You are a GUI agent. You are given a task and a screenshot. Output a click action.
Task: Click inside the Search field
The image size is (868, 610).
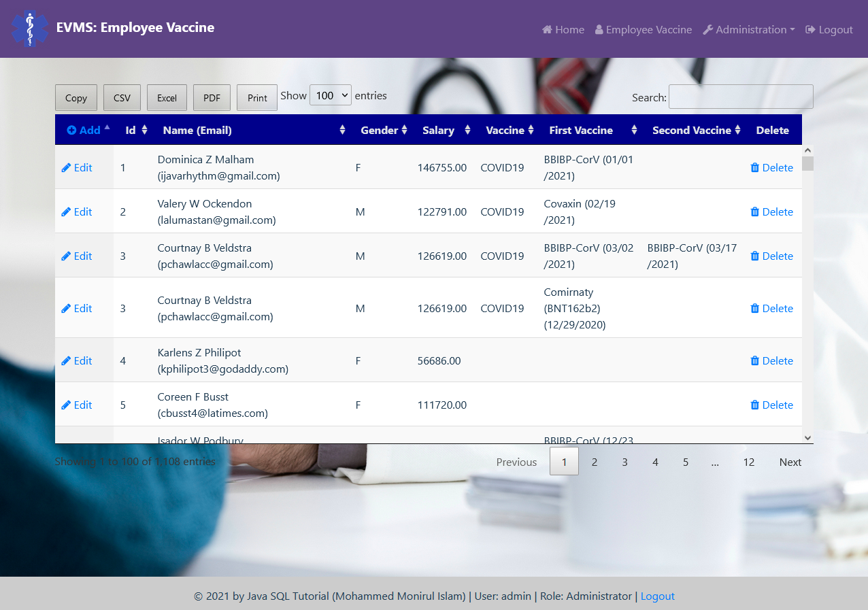741,97
